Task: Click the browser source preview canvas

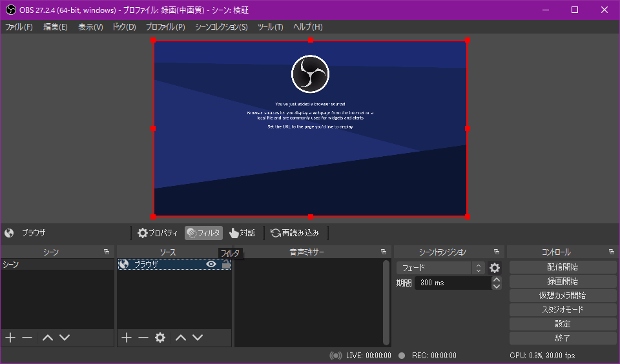Action: [311, 128]
